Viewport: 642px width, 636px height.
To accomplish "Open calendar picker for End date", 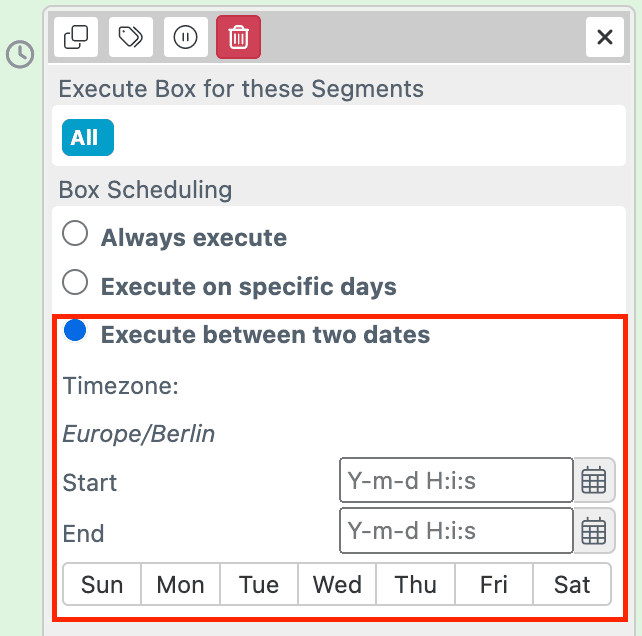I will [x=594, y=531].
